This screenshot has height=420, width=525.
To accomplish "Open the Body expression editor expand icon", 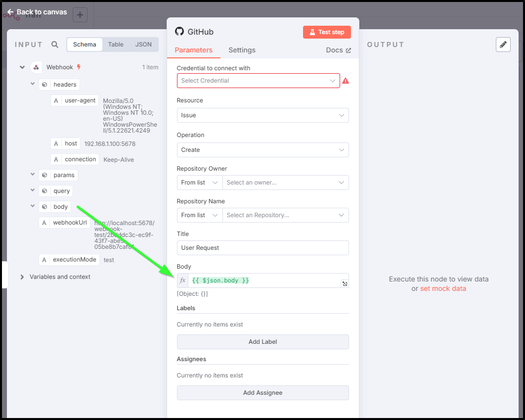I will pos(345,283).
